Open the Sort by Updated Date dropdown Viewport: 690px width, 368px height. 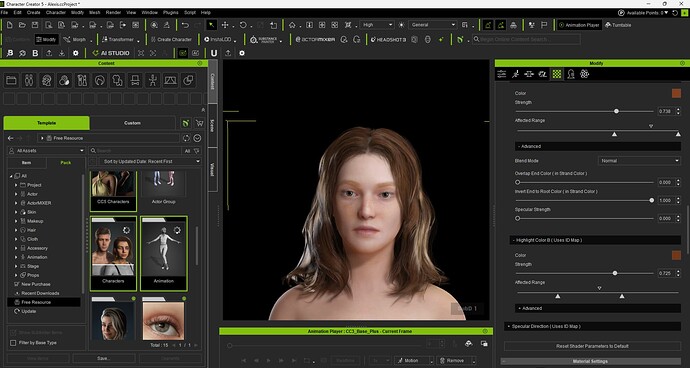click(150, 162)
